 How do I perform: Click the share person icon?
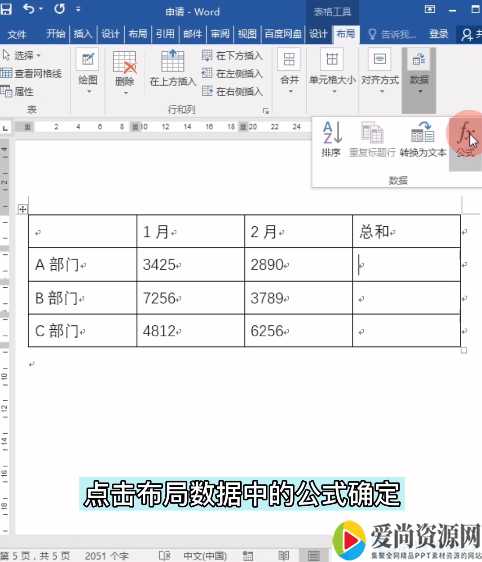[x=467, y=34]
